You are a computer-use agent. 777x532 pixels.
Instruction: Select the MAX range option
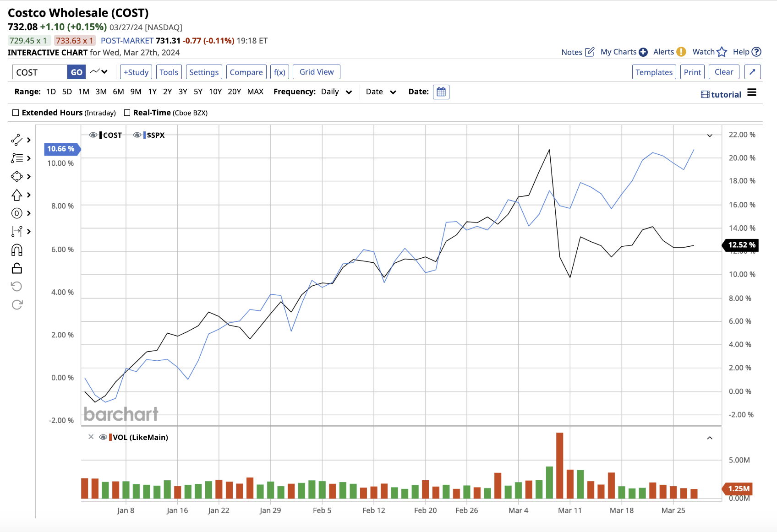click(255, 92)
